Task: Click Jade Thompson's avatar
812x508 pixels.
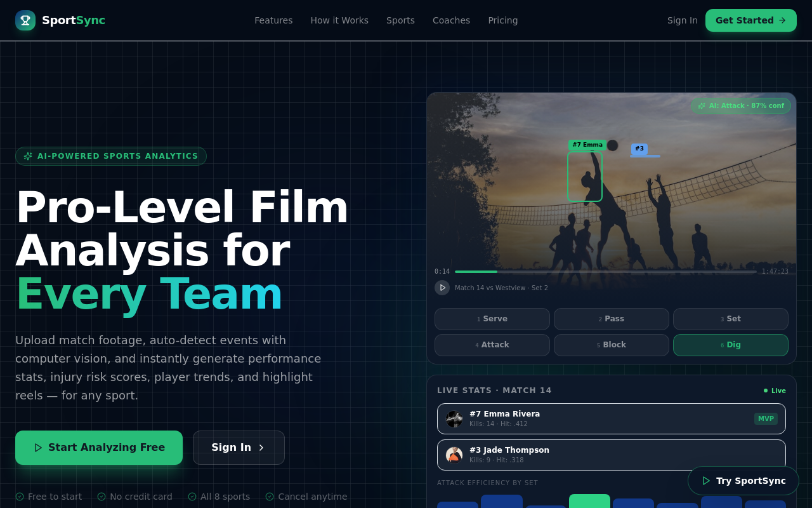Action: [x=454, y=455]
